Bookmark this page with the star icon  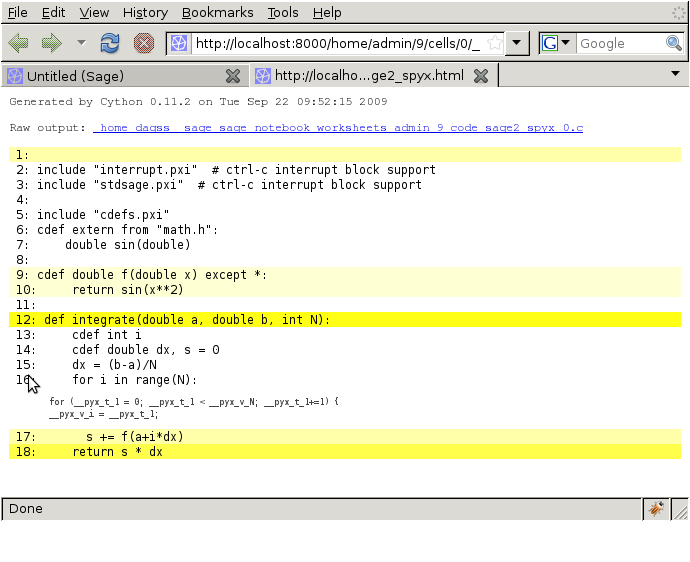tap(493, 43)
